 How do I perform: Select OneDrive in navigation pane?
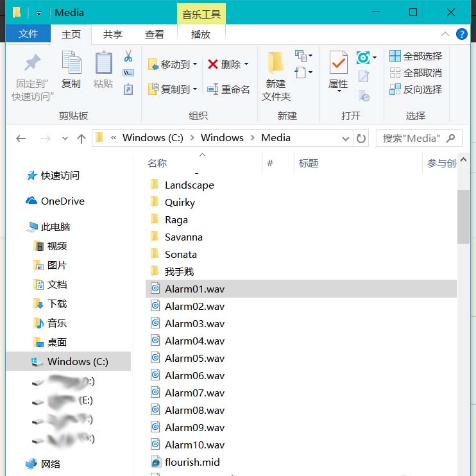[55, 201]
